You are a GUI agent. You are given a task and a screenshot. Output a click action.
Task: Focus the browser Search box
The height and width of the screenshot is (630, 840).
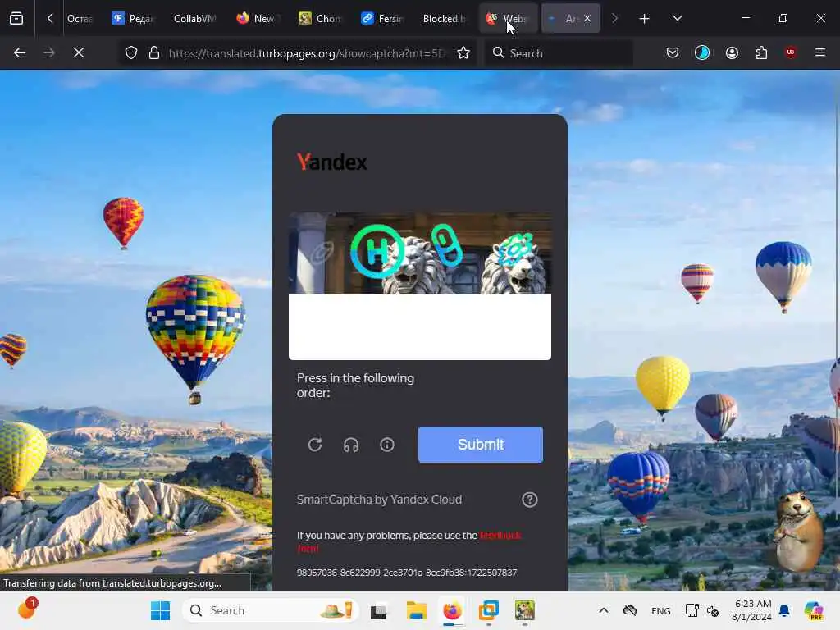pyautogui.click(x=559, y=53)
